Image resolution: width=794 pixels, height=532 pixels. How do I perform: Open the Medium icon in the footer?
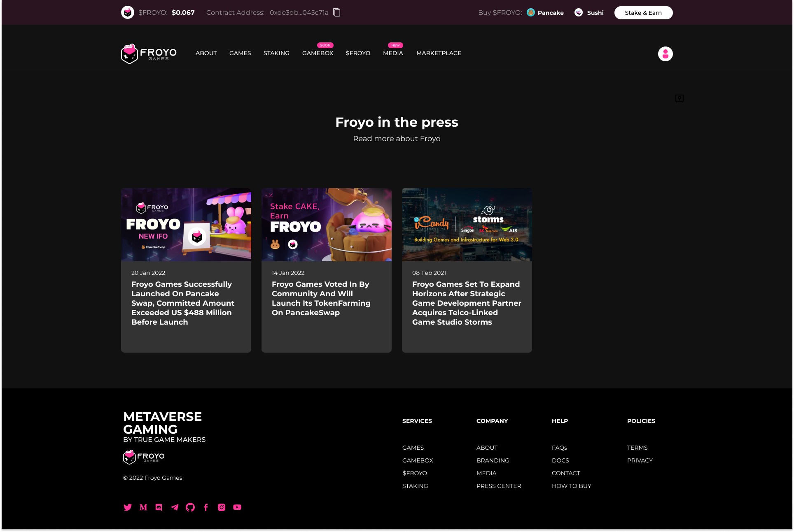[143, 507]
